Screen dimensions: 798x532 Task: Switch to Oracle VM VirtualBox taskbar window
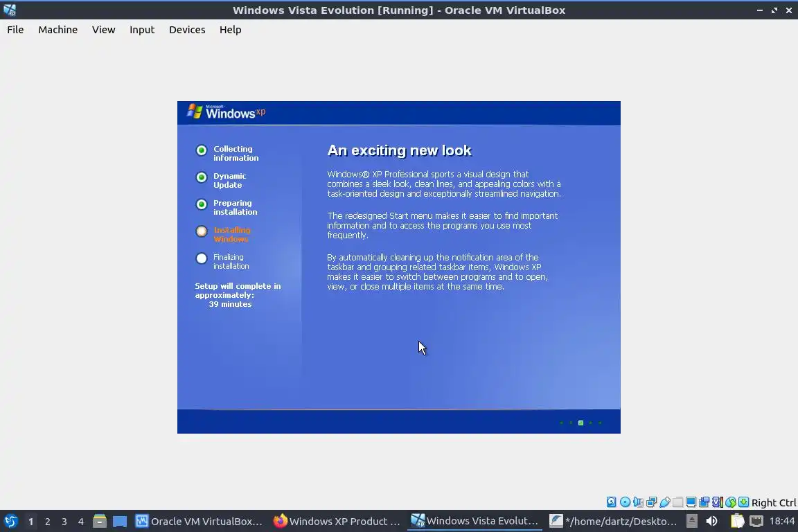[199, 522]
